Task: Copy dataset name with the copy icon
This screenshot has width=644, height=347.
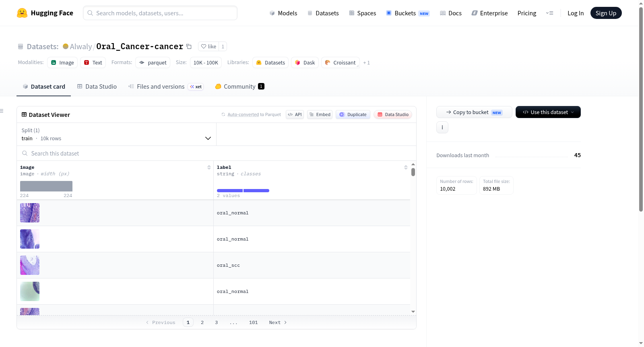Action: (189, 46)
